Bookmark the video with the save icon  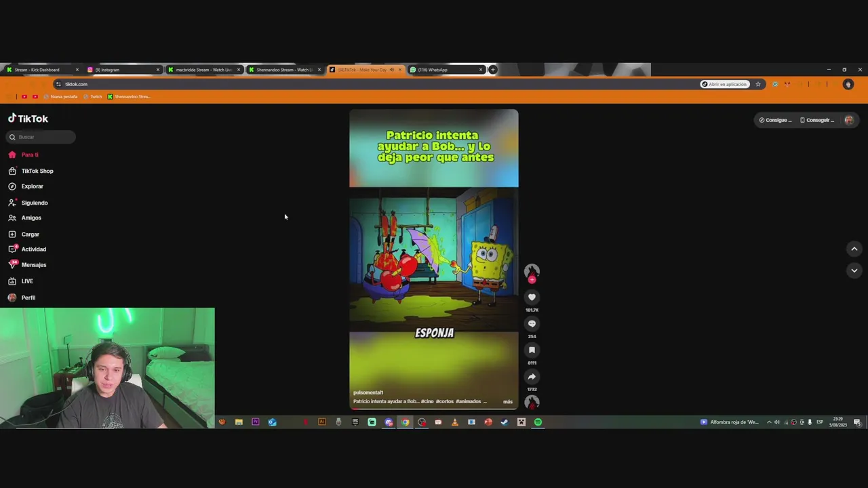pos(532,350)
